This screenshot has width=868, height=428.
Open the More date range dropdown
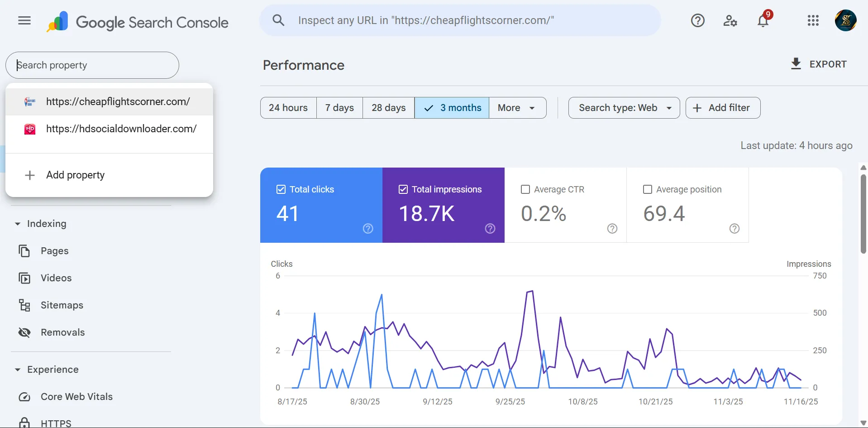517,108
